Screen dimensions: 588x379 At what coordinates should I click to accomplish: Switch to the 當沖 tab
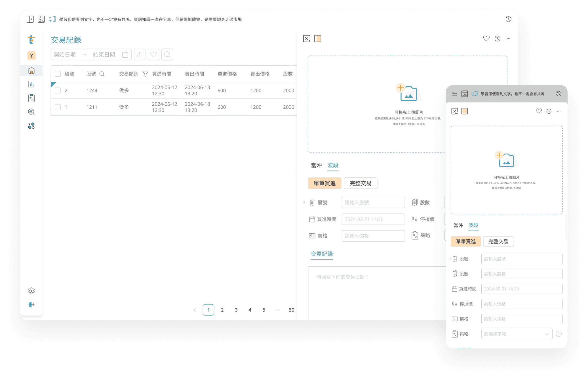click(316, 165)
